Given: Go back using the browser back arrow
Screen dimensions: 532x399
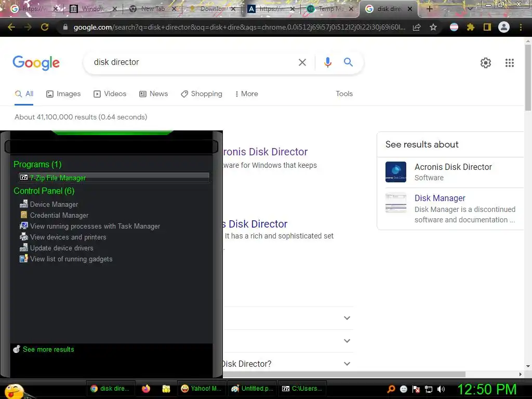Looking at the screenshot, I should (11, 27).
